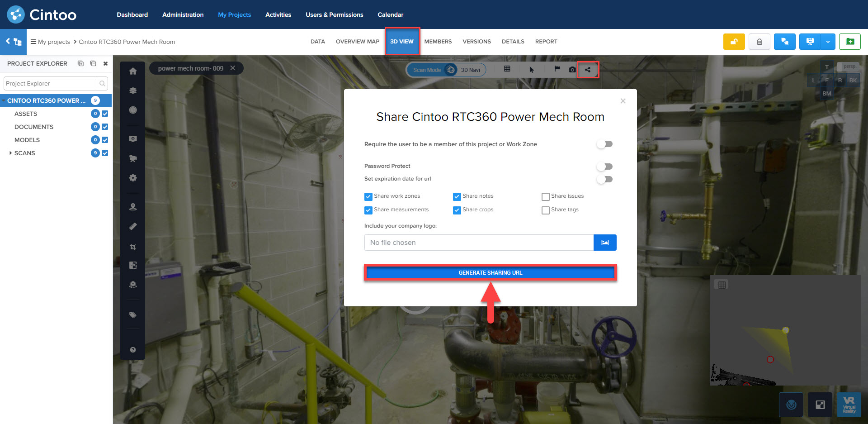This screenshot has height=424, width=868.
Task: Uncheck the ASSETS visibility checkbox
Action: pos(105,114)
